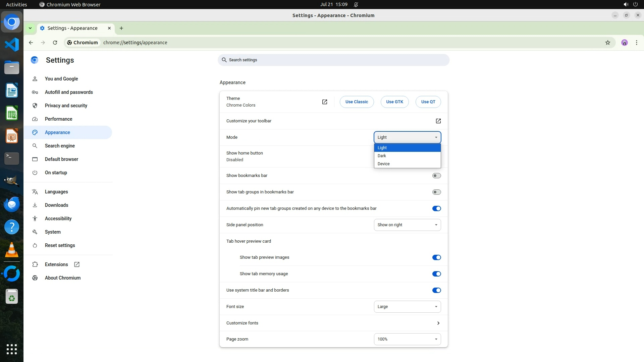Click the profile avatar icon
The width and height of the screenshot is (644, 362).
pos(624,43)
